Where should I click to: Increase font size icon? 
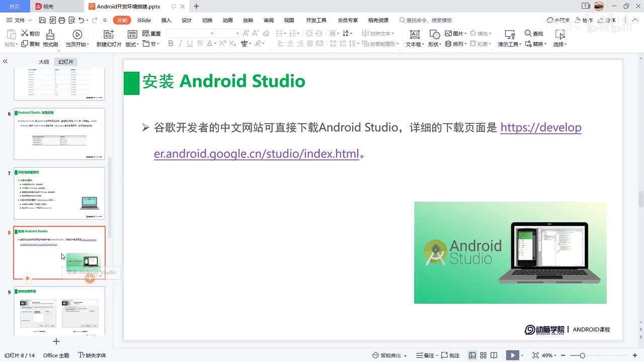pyautogui.click(x=246, y=33)
